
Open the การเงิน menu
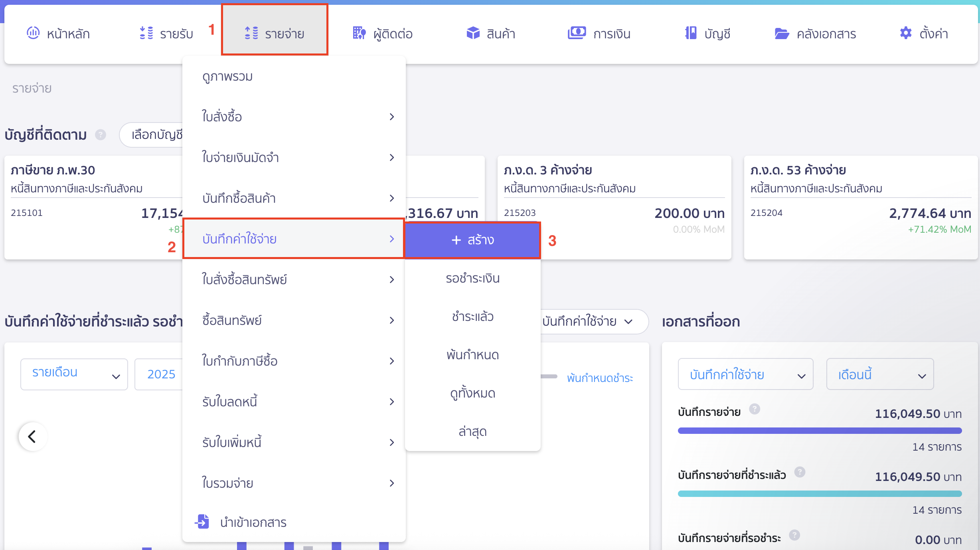click(599, 34)
